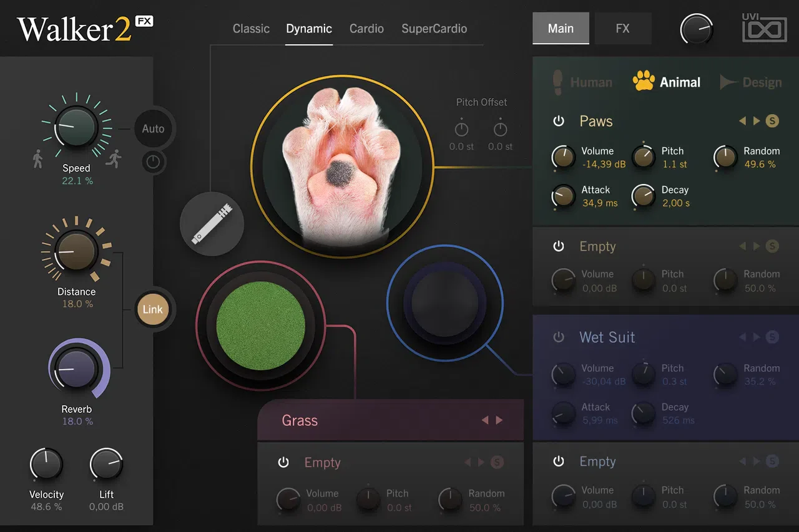The height and width of the screenshot is (532, 799).
Task: Choose the Human footprint category icon
Action: tap(558, 82)
